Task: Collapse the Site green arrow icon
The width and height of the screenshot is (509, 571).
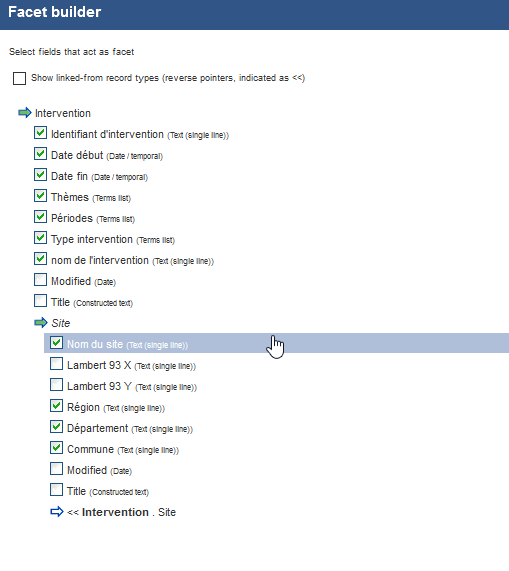Action: click(41, 323)
